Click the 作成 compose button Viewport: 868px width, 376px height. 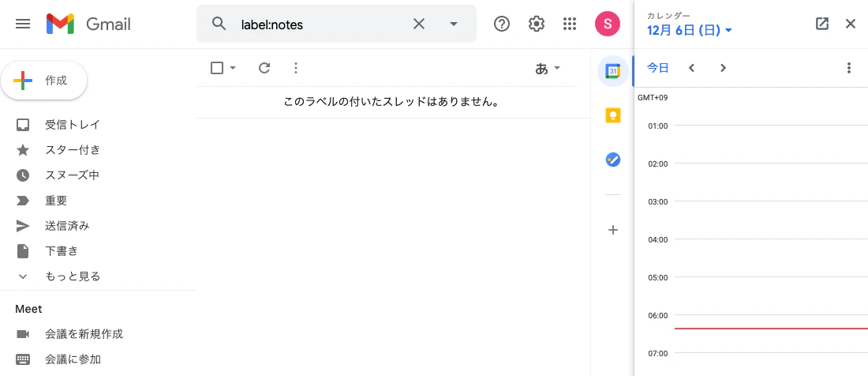tap(43, 81)
